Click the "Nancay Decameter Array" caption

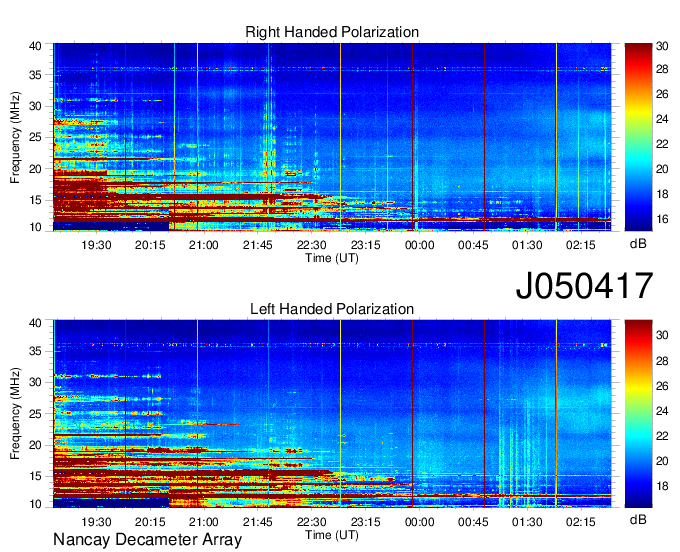[147, 540]
